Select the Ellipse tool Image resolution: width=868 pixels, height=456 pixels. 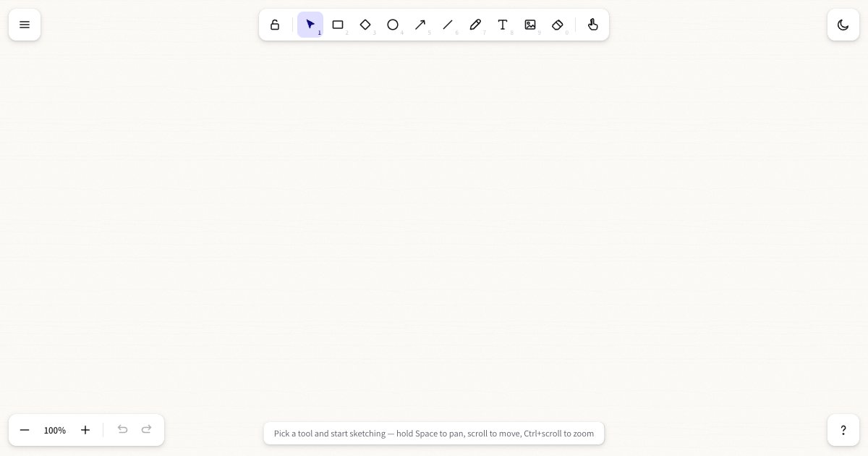393,25
